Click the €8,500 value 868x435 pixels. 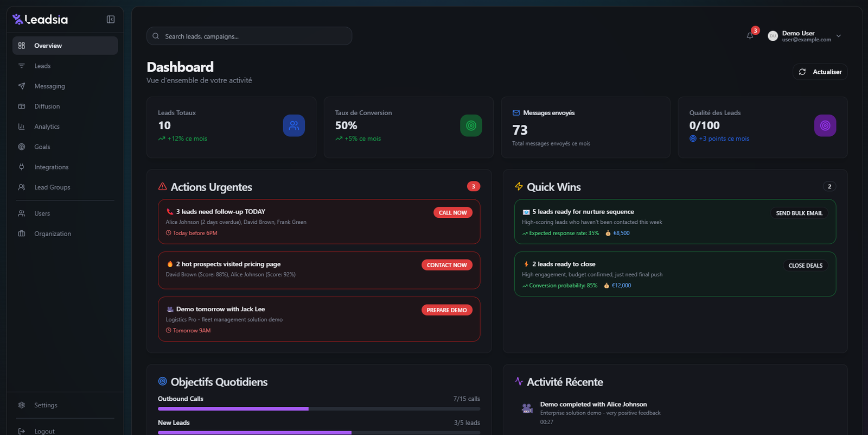pyautogui.click(x=622, y=233)
